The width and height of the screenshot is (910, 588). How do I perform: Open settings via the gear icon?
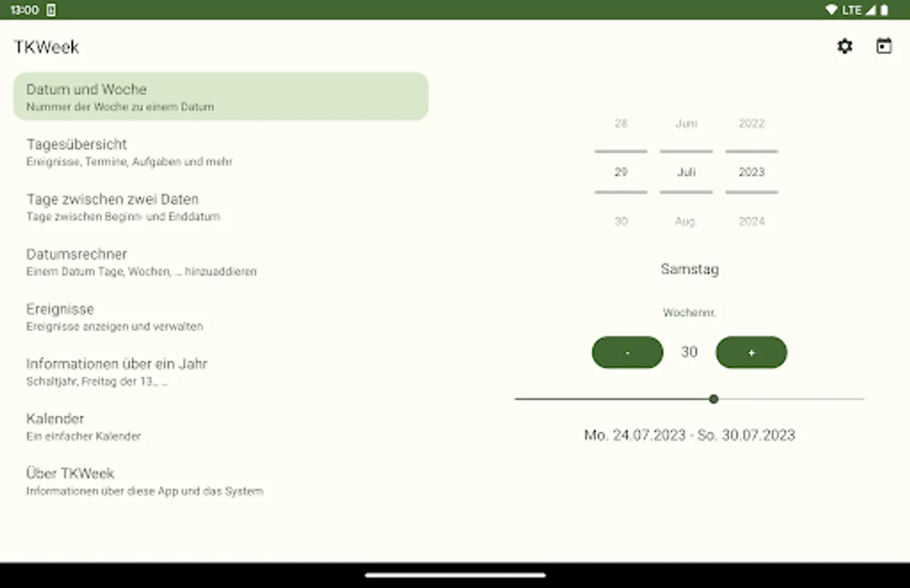point(845,46)
